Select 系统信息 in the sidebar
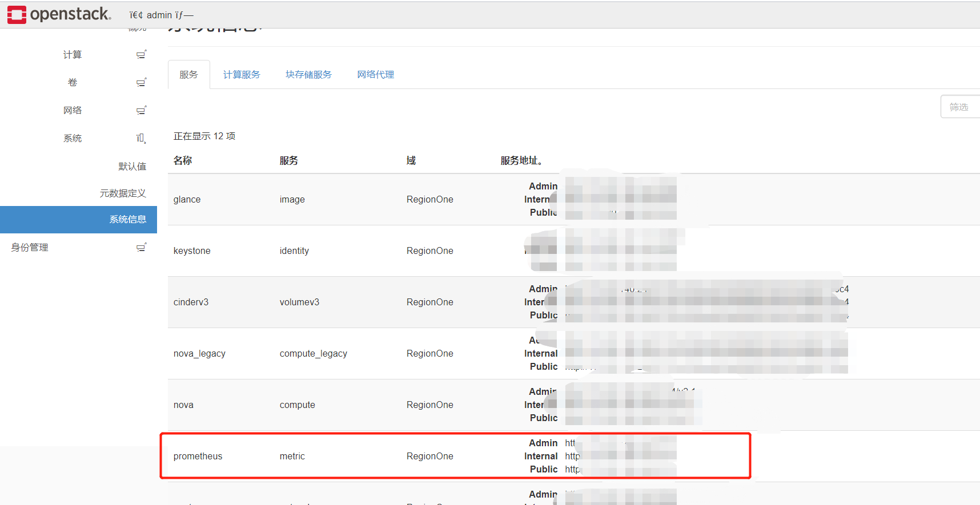The image size is (980, 505). tap(78, 220)
